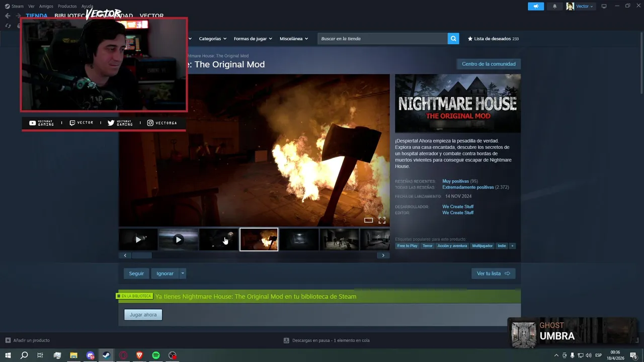Switch to Big Picture mode icon
This screenshot has height=362, width=644.
(x=604, y=6)
